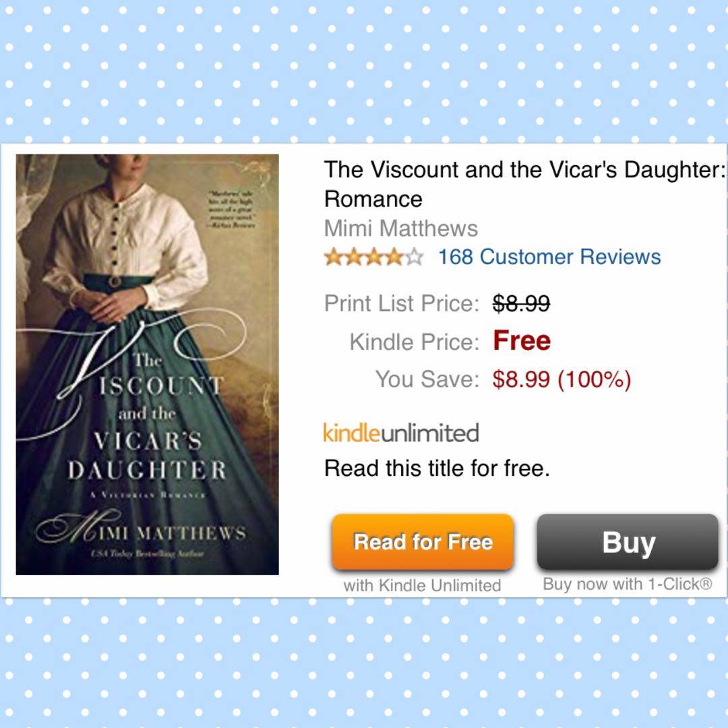The height and width of the screenshot is (728, 728).
Task: Click the first gold star
Action: pos(334,257)
